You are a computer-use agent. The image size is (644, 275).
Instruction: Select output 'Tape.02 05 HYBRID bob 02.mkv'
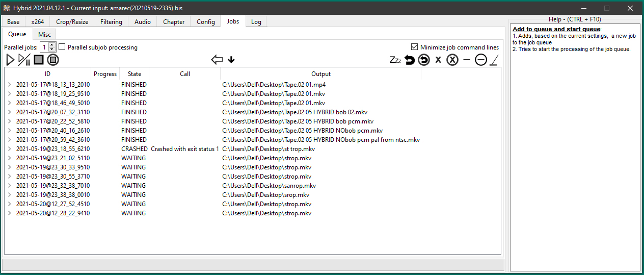click(x=294, y=112)
